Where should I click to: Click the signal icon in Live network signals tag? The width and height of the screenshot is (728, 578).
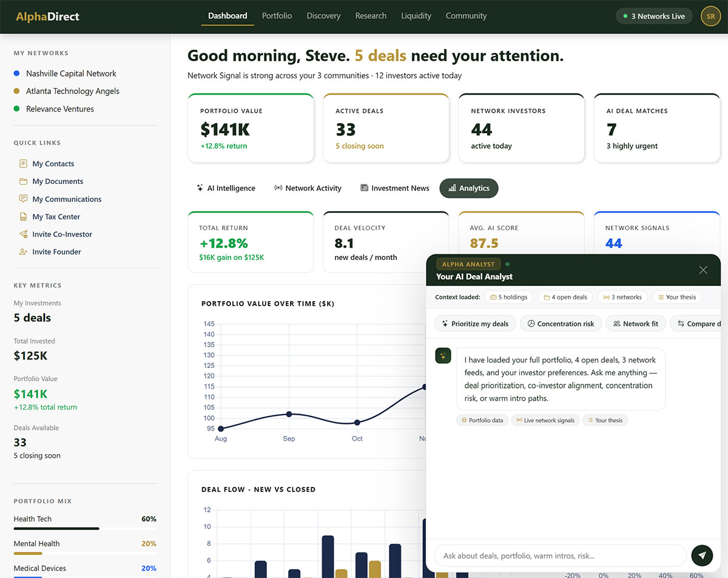pos(519,420)
